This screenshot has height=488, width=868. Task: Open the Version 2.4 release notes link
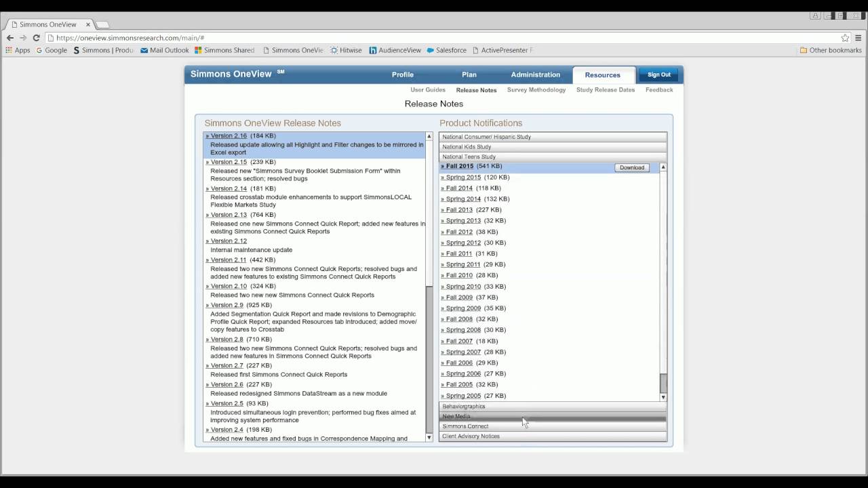tap(224, 430)
